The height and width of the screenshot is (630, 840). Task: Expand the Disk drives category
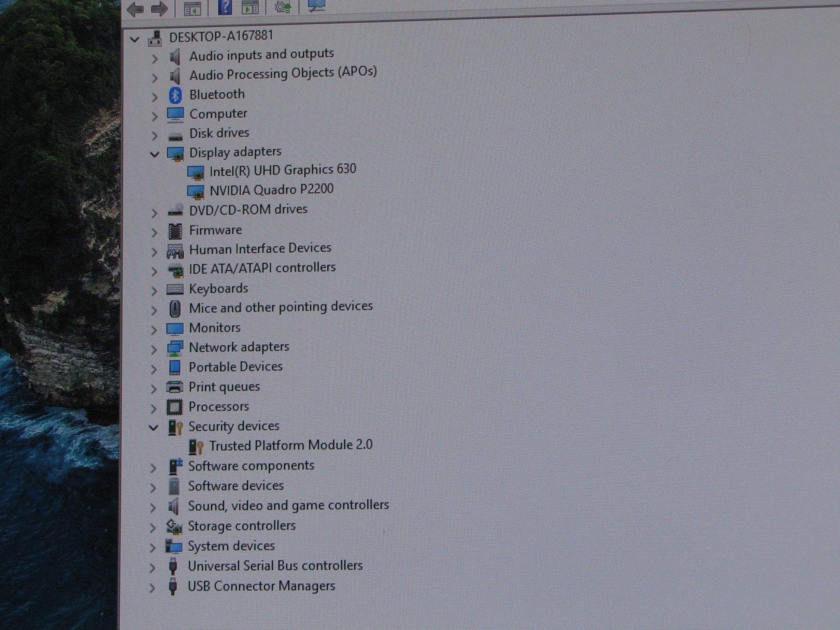point(155,135)
